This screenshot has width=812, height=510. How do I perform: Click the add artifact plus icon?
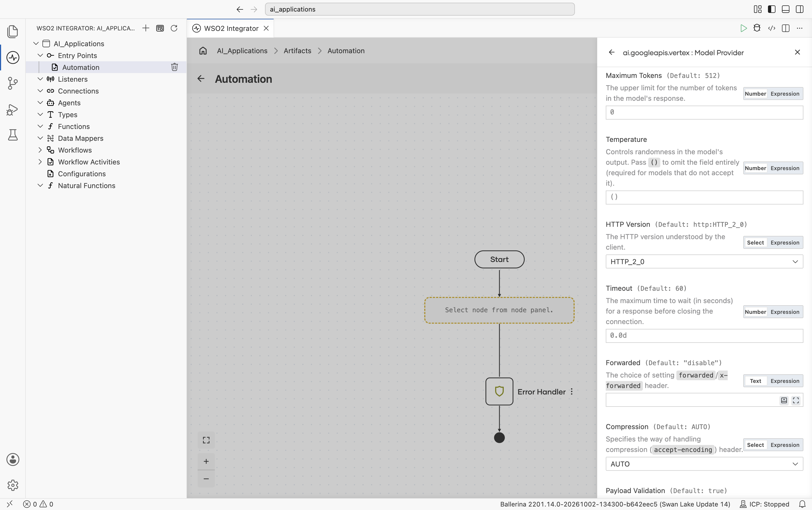coord(146,28)
